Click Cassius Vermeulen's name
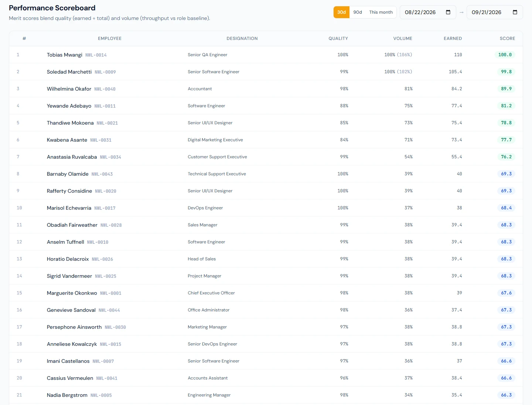 pyautogui.click(x=70, y=378)
